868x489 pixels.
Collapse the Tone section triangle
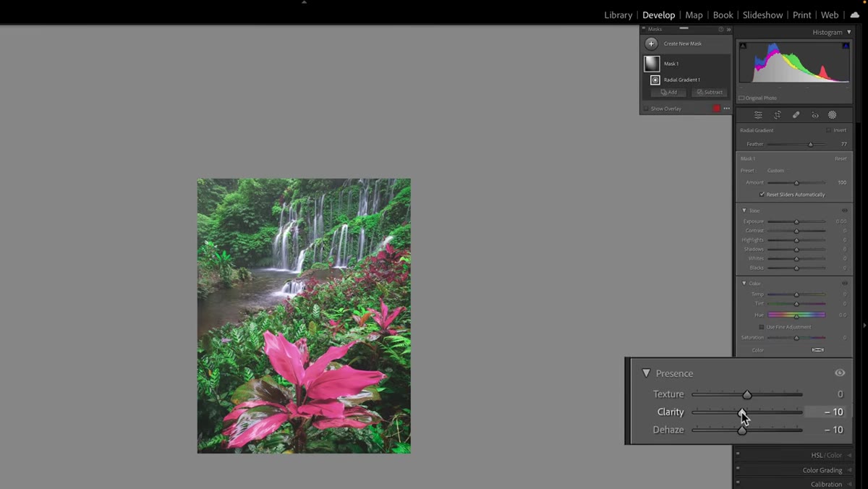pyautogui.click(x=744, y=211)
